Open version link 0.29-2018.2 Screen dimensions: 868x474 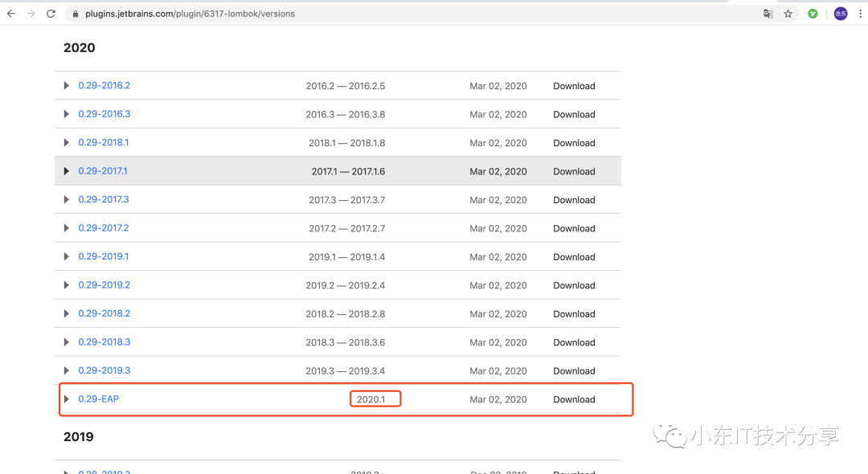[104, 313]
